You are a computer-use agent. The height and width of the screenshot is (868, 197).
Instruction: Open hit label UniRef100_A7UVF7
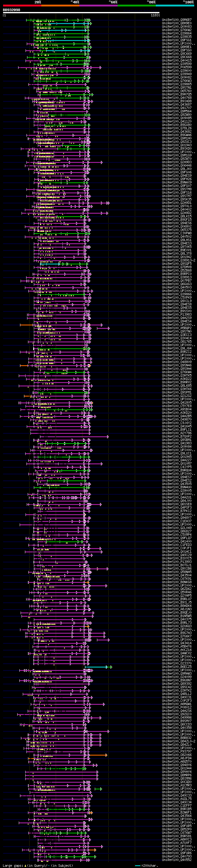tap(177, 843)
